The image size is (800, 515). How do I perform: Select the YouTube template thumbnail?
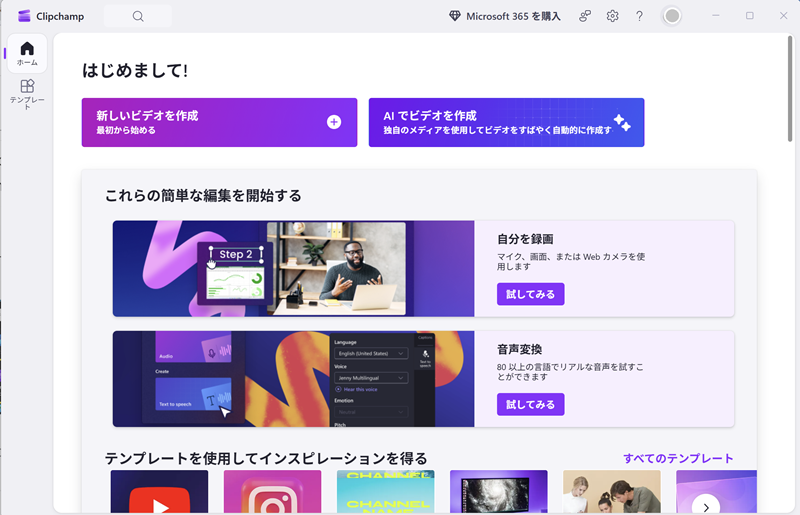point(159,492)
